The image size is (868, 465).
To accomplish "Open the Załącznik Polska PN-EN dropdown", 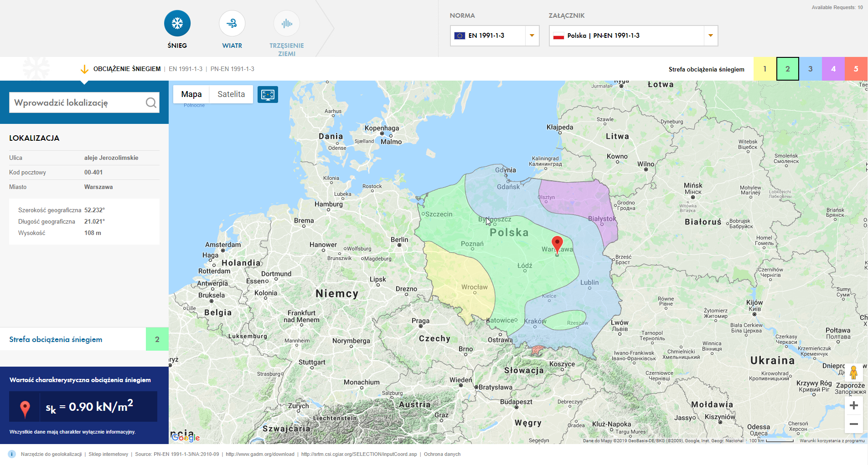I will tap(710, 36).
